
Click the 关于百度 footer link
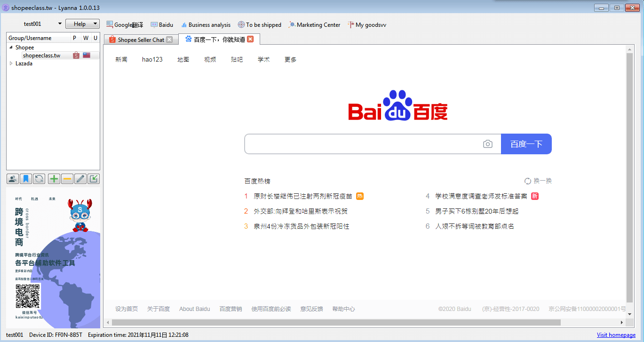point(159,309)
